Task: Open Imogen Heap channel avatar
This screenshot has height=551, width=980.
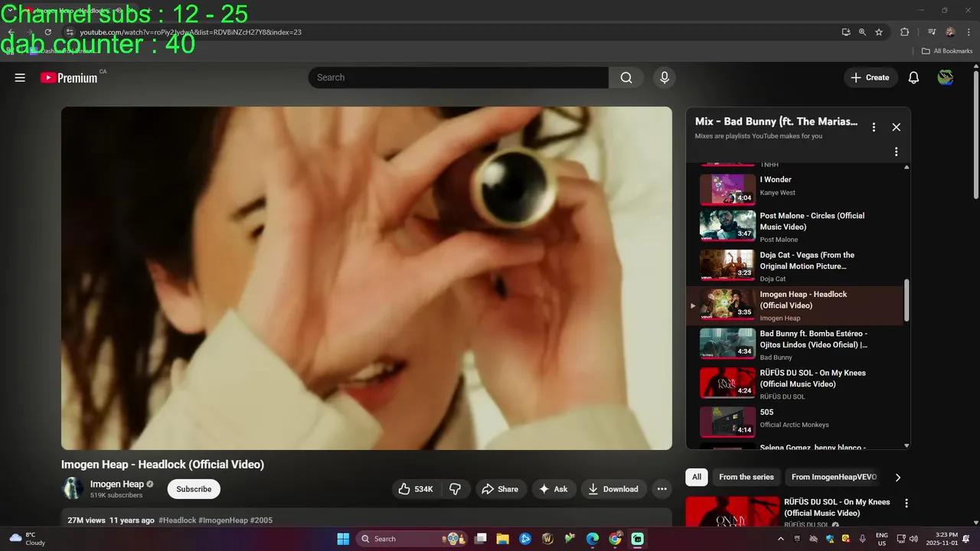Action: (x=73, y=488)
